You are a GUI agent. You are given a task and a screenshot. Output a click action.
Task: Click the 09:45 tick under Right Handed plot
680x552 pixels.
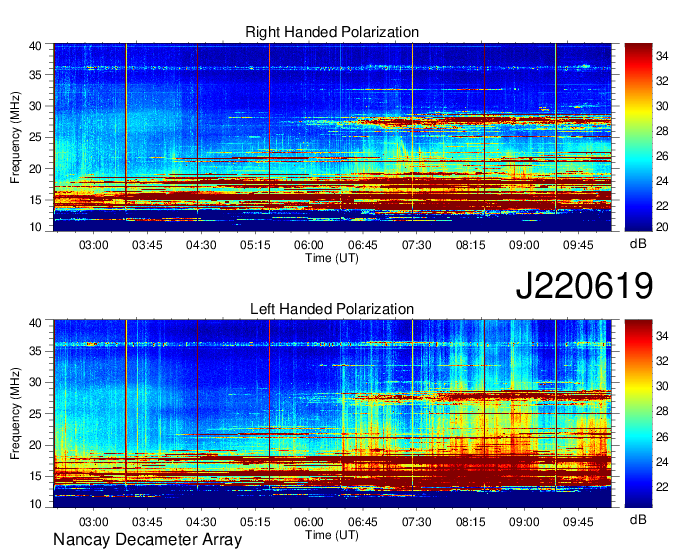[578, 245]
